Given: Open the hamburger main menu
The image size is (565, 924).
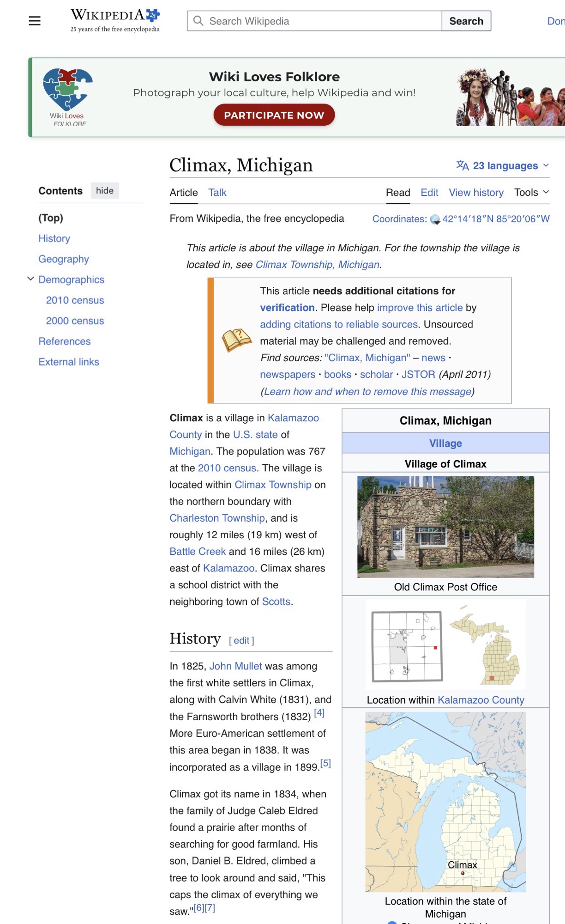Looking at the screenshot, I should click(x=35, y=21).
